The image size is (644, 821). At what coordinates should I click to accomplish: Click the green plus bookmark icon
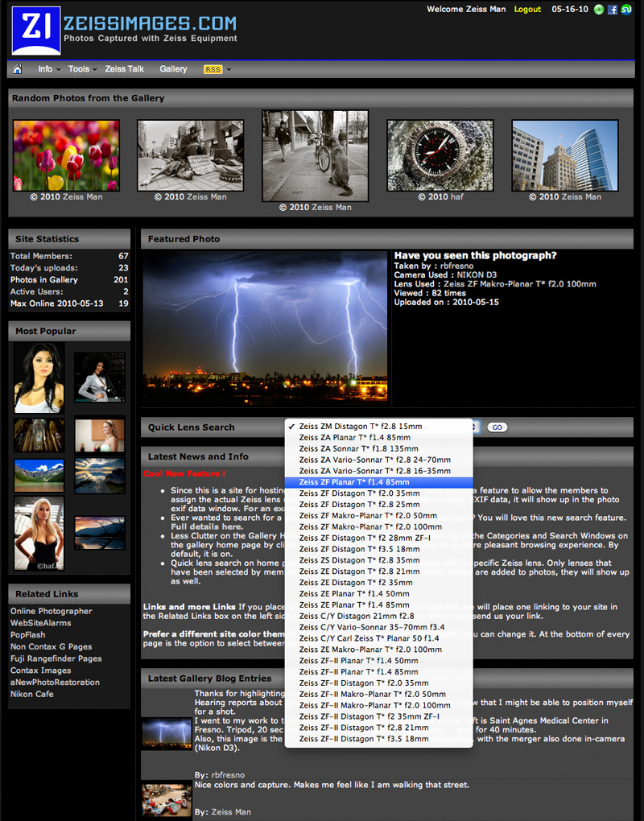tap(599, 10)
